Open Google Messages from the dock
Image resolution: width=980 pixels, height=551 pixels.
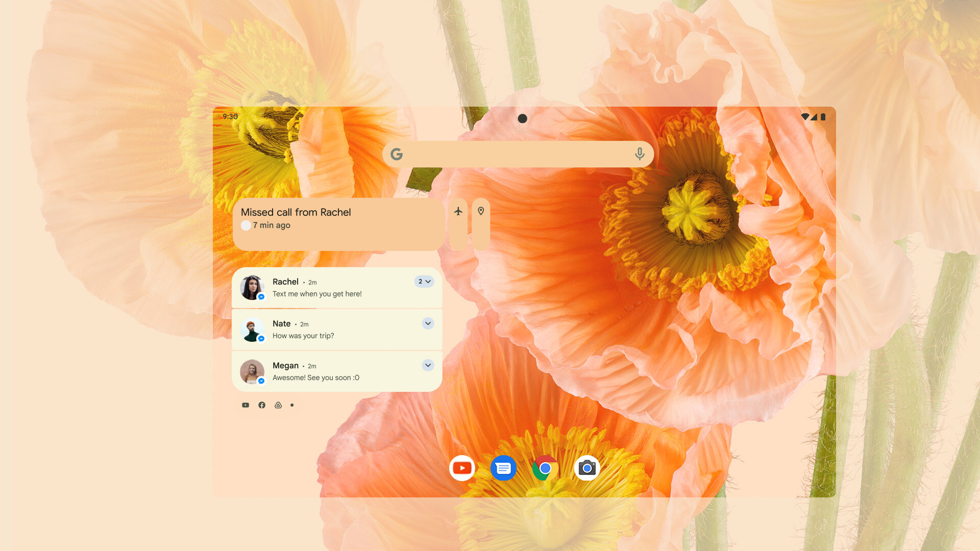point(504,468)
